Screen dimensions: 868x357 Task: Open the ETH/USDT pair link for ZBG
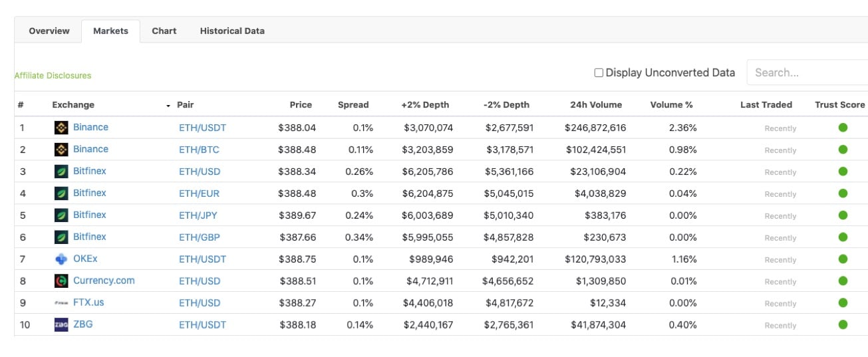coord(202,325)
